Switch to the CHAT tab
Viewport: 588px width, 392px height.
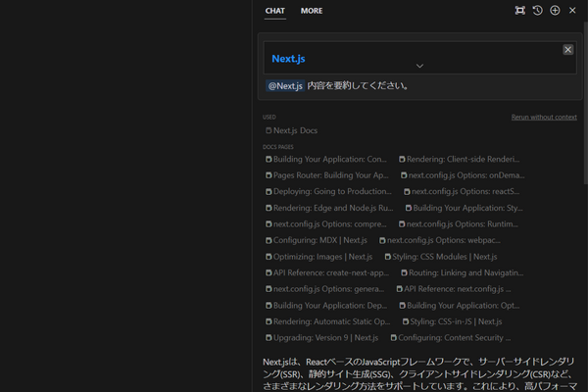click(x=274, y=11)
